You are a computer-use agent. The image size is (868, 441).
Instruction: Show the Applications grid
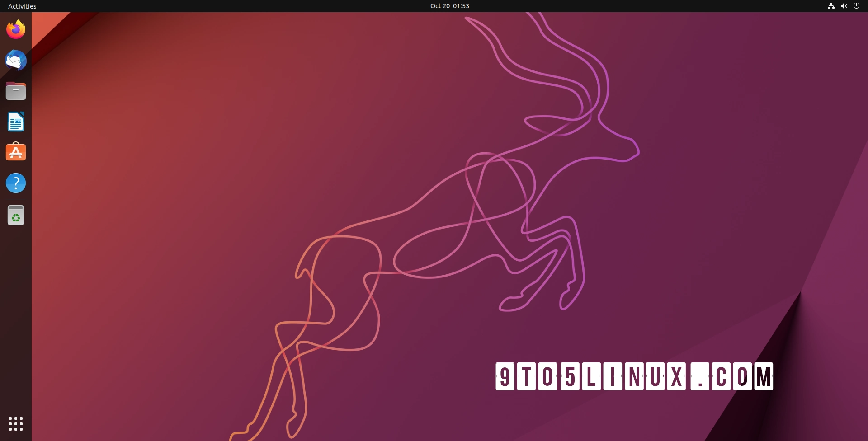[15, 424]
